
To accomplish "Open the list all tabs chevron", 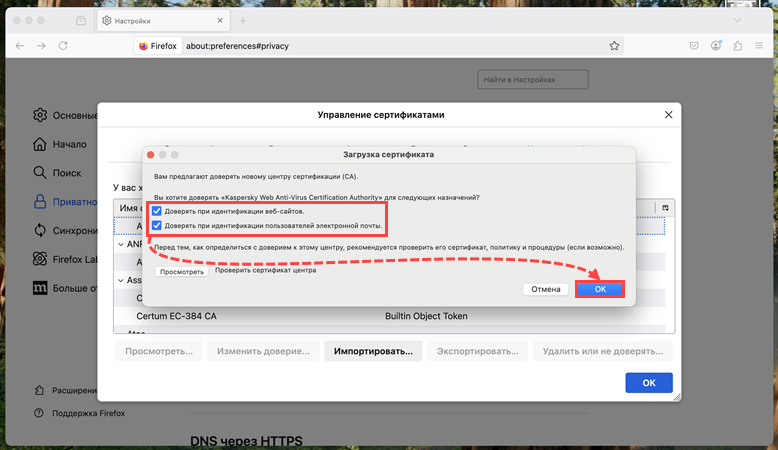I will (737, 21).
